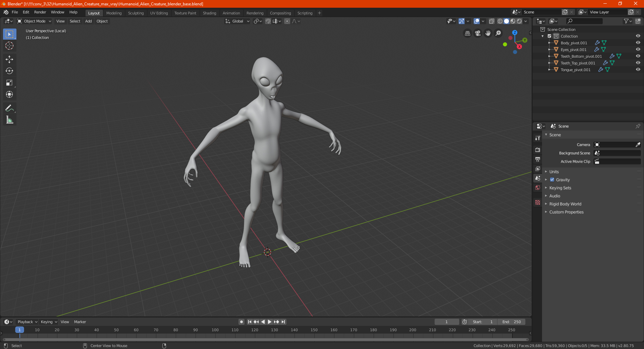Click the Marker menu in timeline
The image size is (644, 349).
click(80, 322)
